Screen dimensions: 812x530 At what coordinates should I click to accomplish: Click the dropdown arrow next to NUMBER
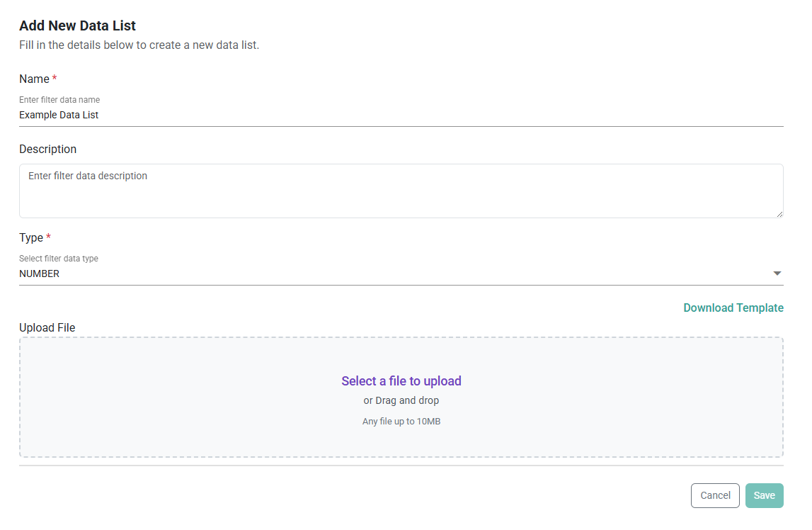click(x=777, y=273)
